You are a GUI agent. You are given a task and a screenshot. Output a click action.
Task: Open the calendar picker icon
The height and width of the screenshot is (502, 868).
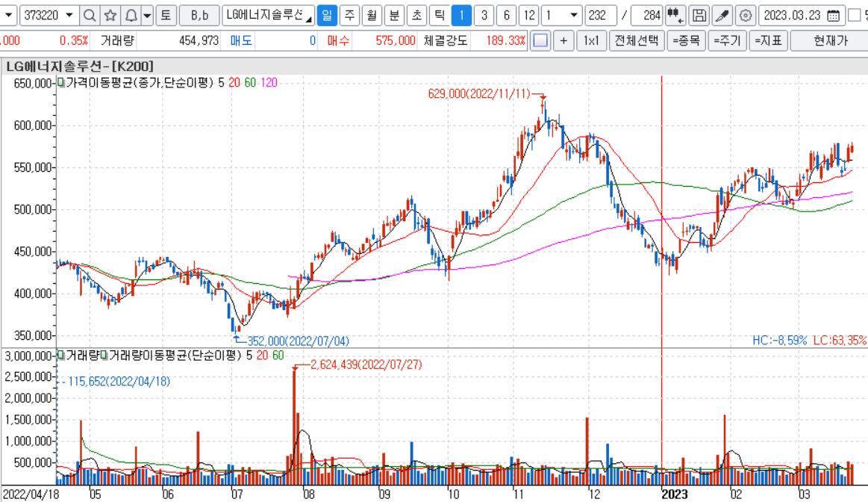[x=833, y=16]
